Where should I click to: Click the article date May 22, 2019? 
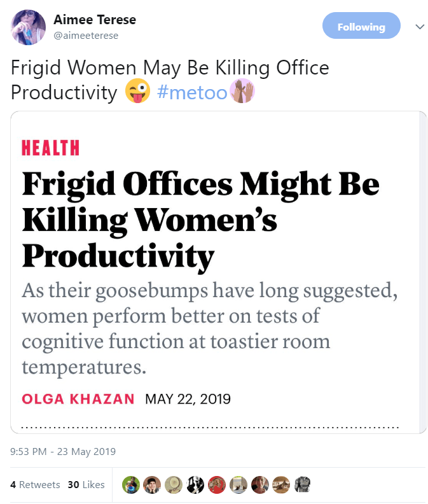pyautogui.click(x=188, y=399)
